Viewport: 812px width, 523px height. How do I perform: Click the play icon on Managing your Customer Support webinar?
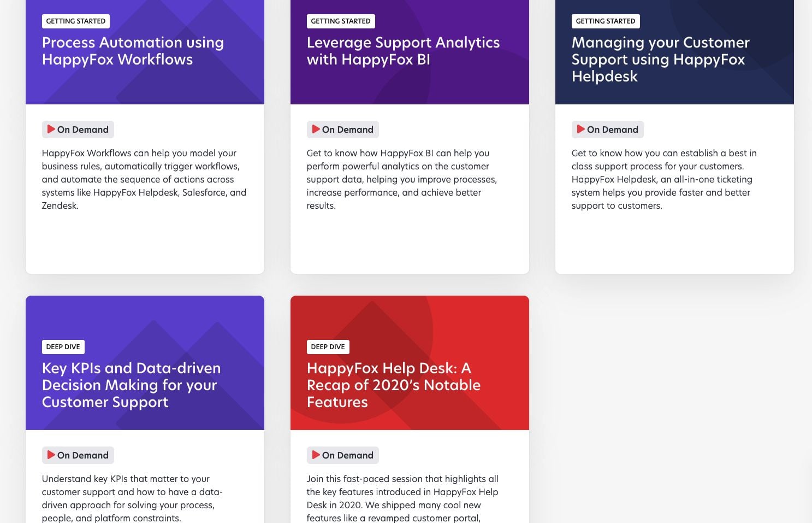point(580,130)
